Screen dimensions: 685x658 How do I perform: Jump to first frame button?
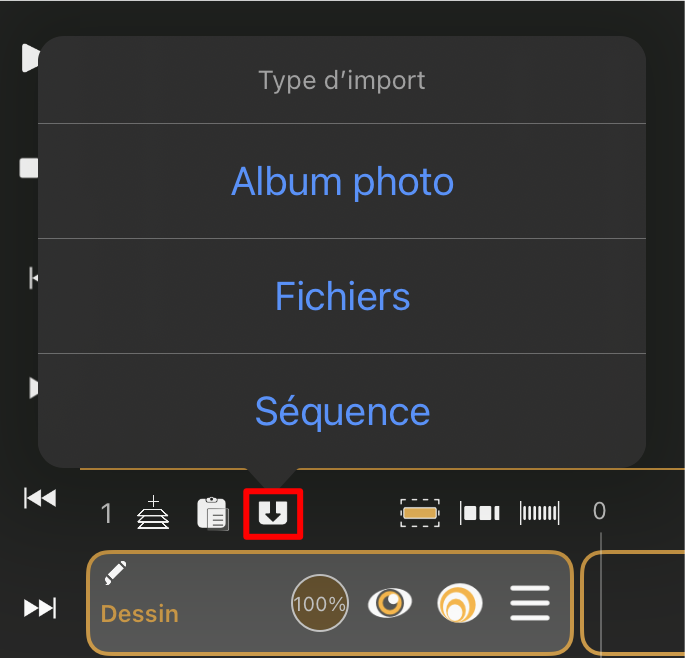pos(40,498)
